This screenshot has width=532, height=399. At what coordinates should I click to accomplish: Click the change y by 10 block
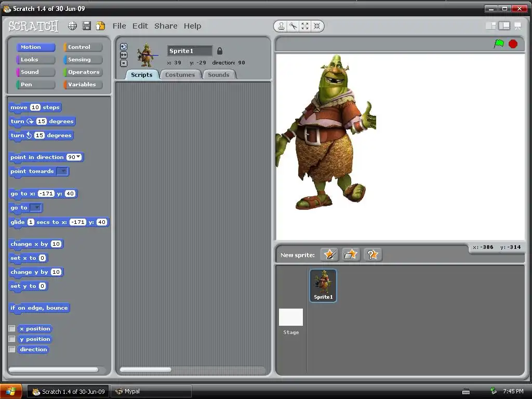36,272
